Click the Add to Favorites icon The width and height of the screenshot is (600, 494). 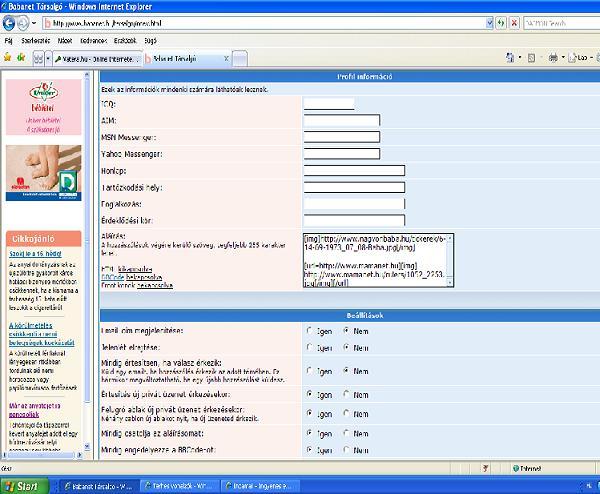tap(22, 59)
